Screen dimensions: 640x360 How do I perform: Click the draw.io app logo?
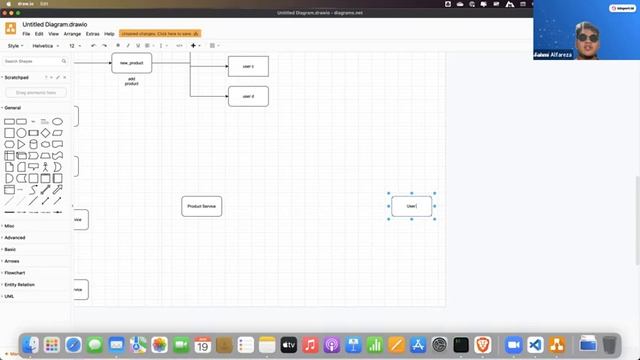(11, 29)
